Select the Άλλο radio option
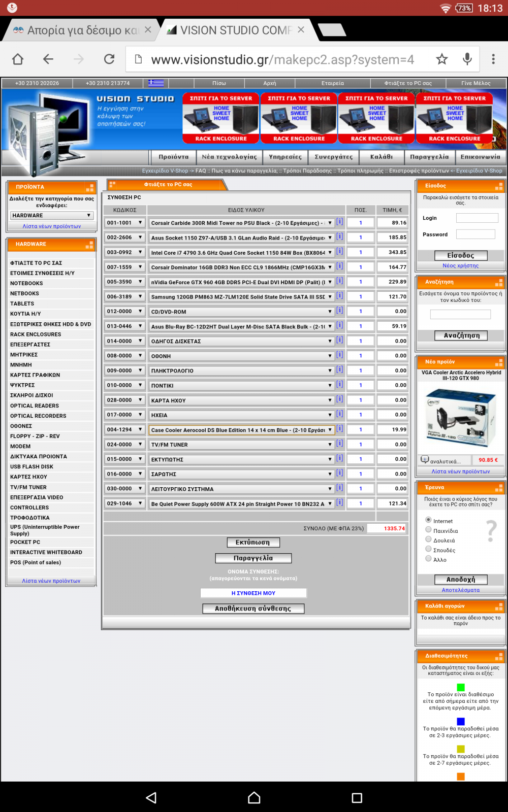The width and height of the screenshot is (508, 812). [428, 558]
